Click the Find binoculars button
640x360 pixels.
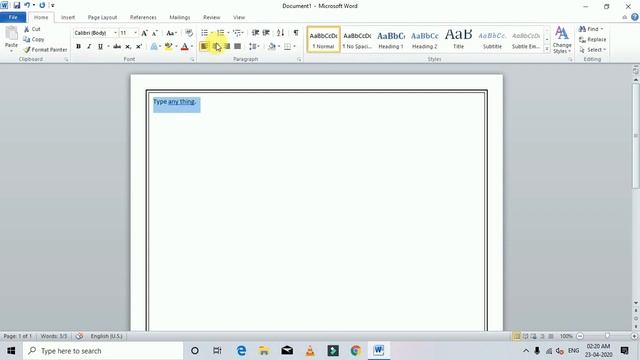tap(590, 29)
